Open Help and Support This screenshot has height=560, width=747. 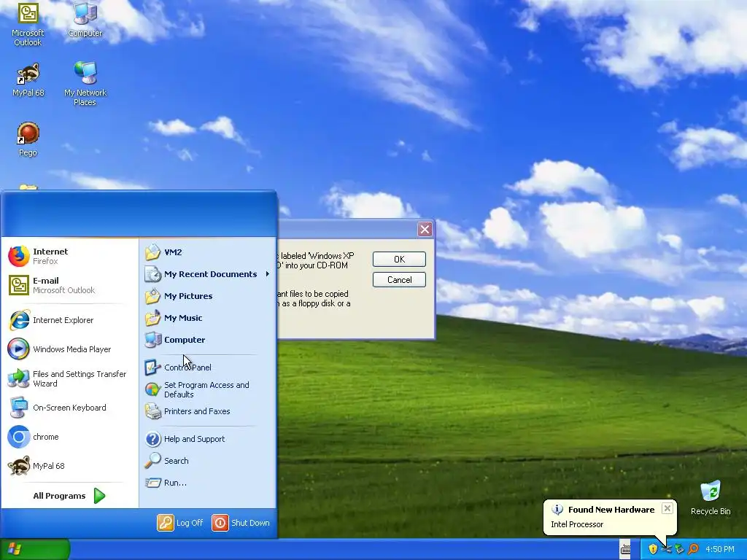coord(207,438)
